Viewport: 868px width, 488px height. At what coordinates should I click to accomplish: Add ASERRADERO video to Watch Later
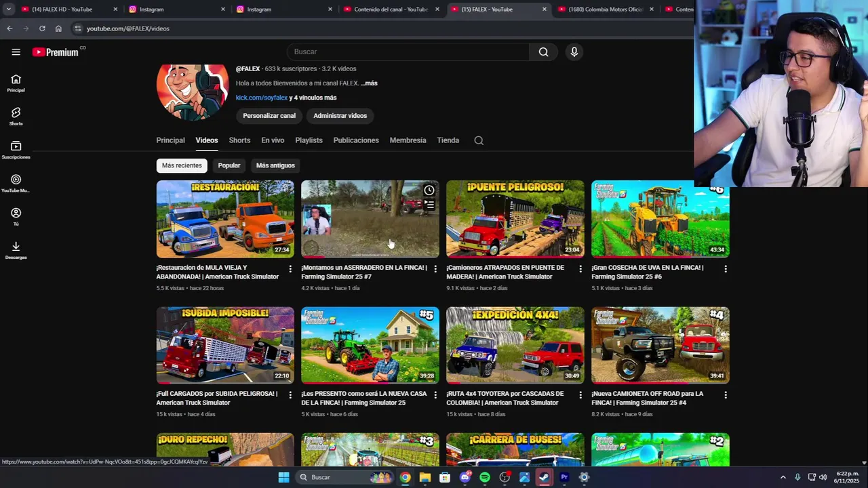coord(429,190)
